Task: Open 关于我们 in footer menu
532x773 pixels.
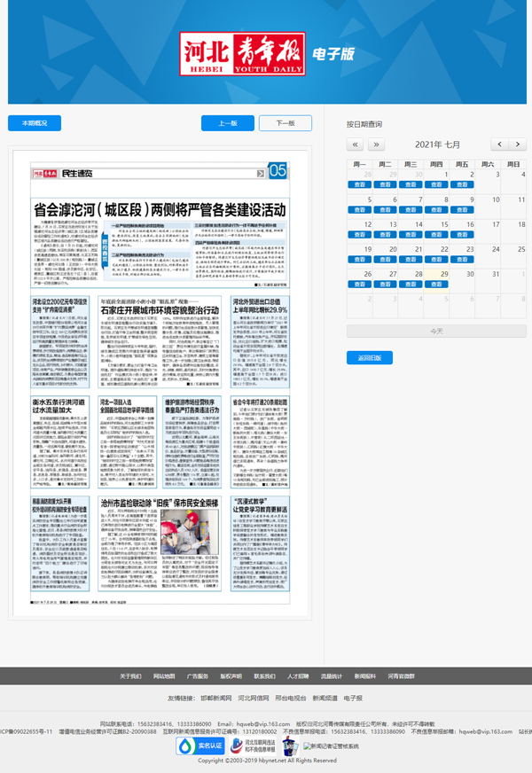Action: 130,675
